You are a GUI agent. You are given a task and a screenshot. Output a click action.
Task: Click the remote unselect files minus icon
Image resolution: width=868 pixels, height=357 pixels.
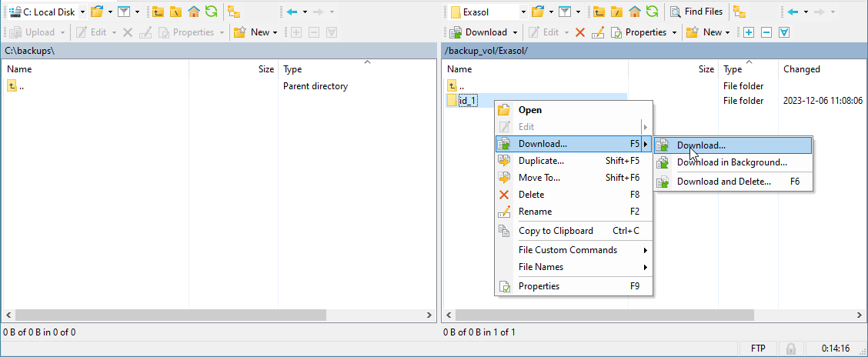[x=766, y=32]
